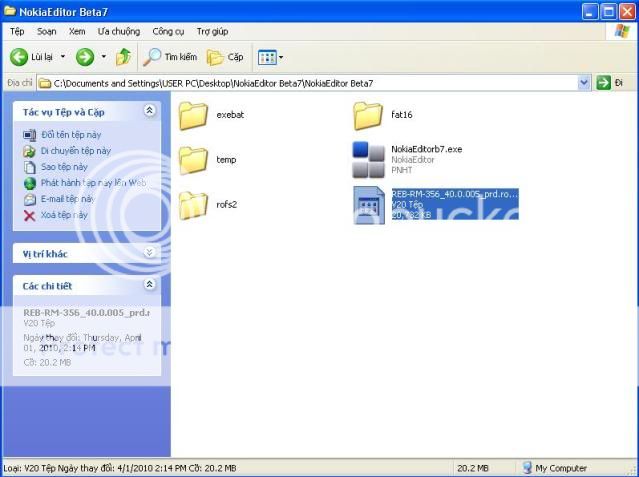Open the rofs2 folder
The width and height of the screenshot is (639, 477).
[x=193, y=204]
